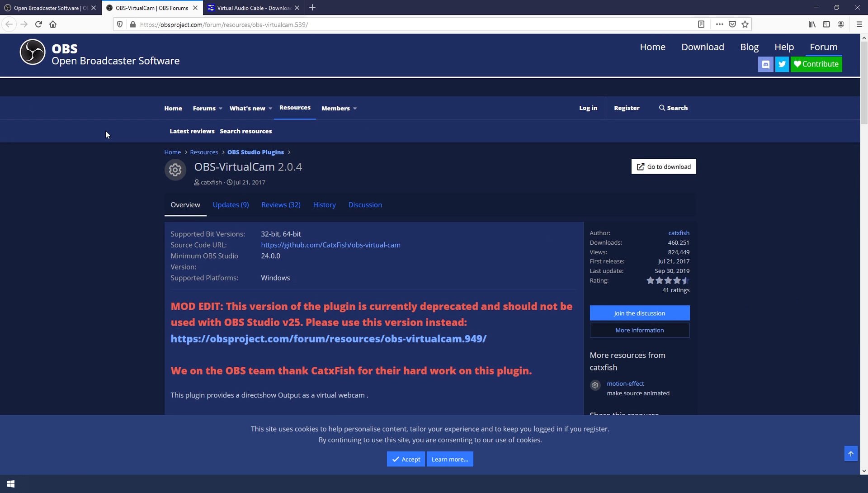Click the deprecated version replacement link
Image resolution: width=868 pixels, height=493 pixels.
tap(329, 339)
